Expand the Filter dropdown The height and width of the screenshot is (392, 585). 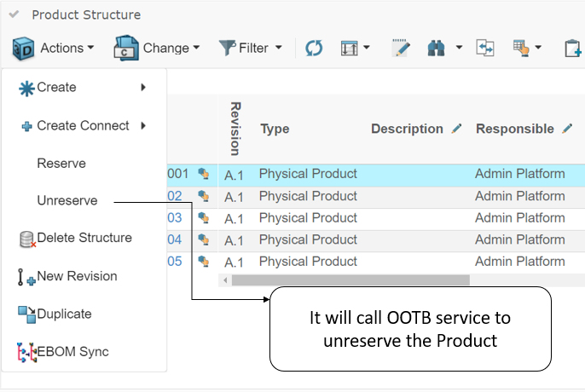(251, 48)
